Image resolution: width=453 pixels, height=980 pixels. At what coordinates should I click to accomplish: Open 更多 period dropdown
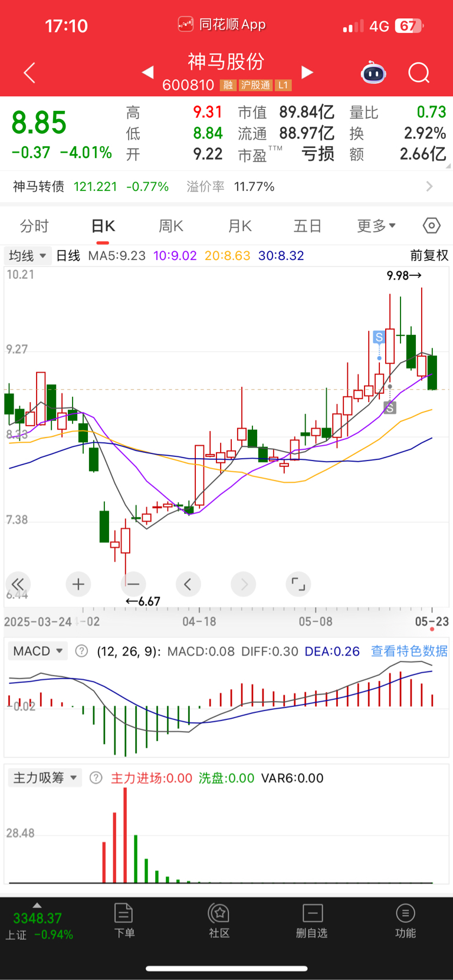tap(376, 226)
